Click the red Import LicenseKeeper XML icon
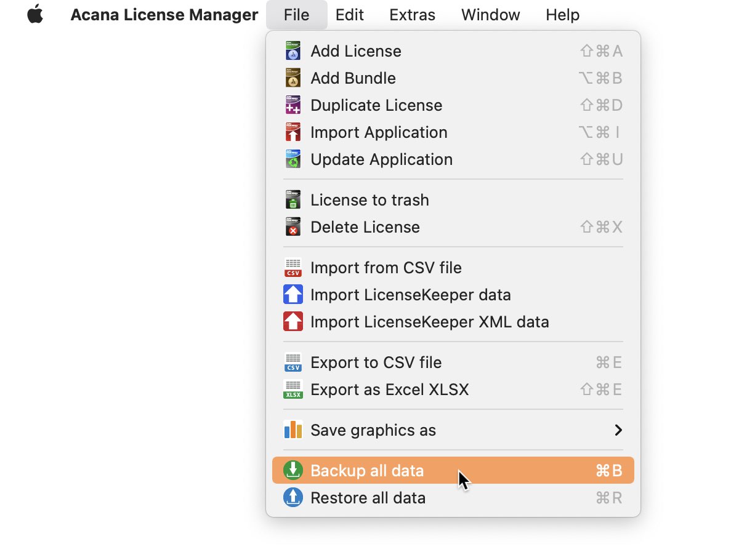This screenshot has height=560, width=739. pyautogui.click(x=293, y=322)
